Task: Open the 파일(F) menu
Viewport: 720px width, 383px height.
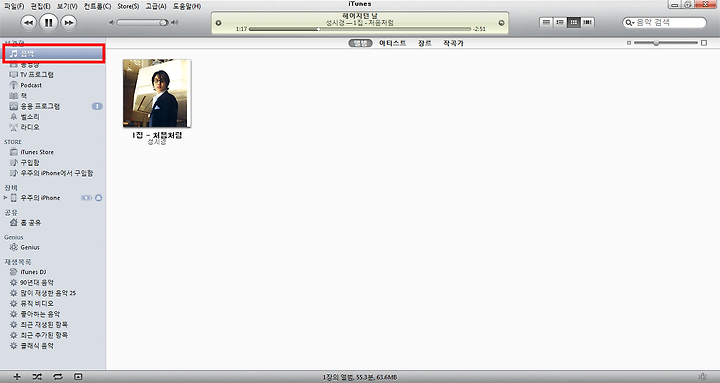Action: coord(14,6)
